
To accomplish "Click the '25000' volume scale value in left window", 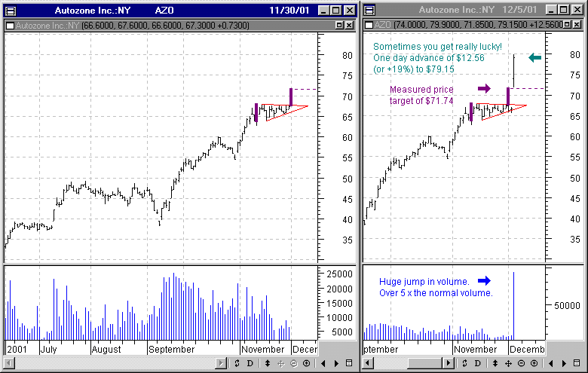I will click(x=339, y=274).
